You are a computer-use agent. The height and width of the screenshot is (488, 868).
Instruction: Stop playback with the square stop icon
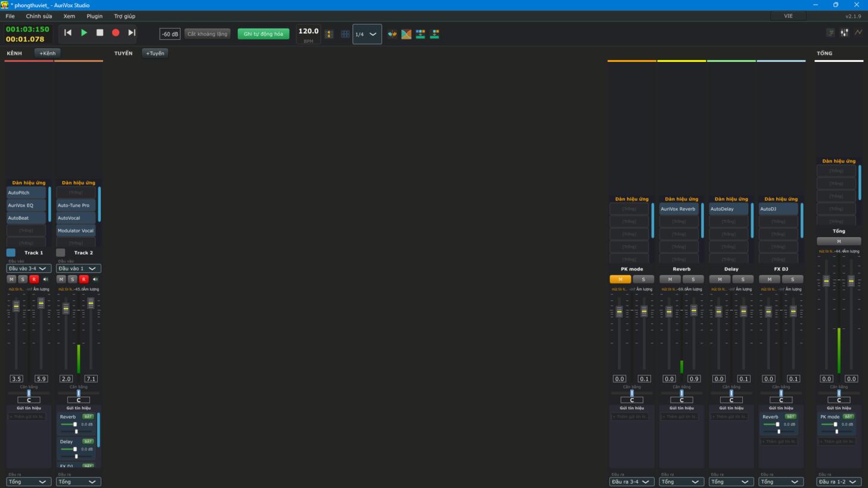click(x=100, y=33)
